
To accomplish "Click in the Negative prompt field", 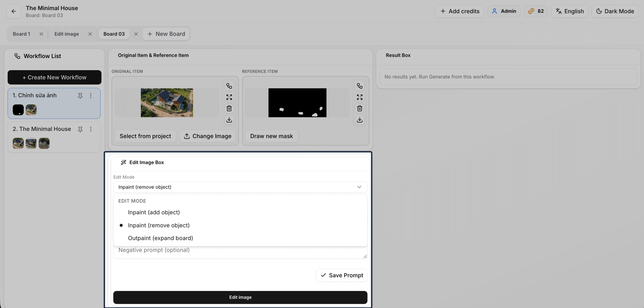I will pyautogui.click(x=239, y=251).
